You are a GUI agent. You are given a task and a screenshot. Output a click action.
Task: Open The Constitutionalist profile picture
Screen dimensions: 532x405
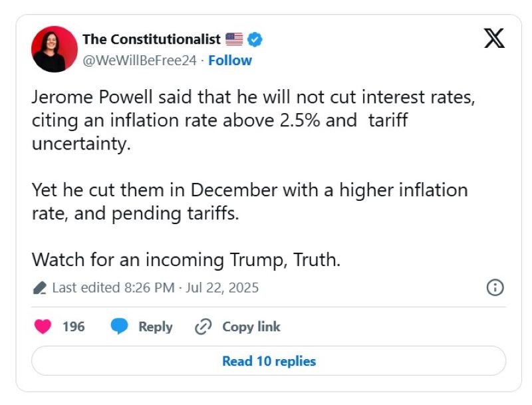55,49
